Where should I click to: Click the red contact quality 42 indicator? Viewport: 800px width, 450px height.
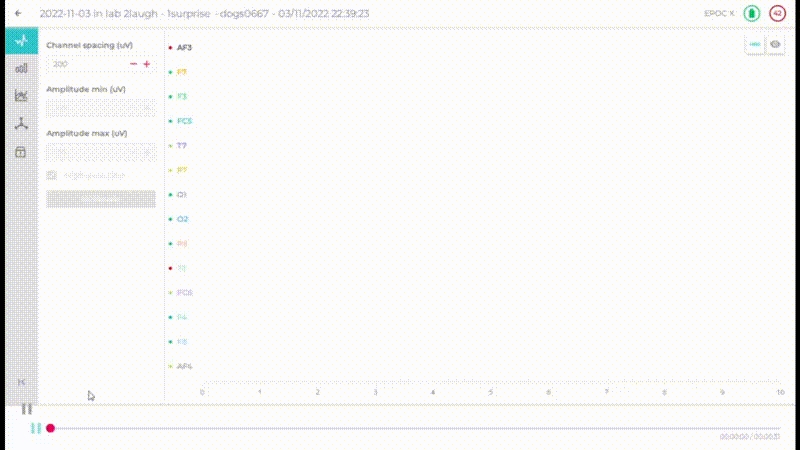[x=777, y=14]
